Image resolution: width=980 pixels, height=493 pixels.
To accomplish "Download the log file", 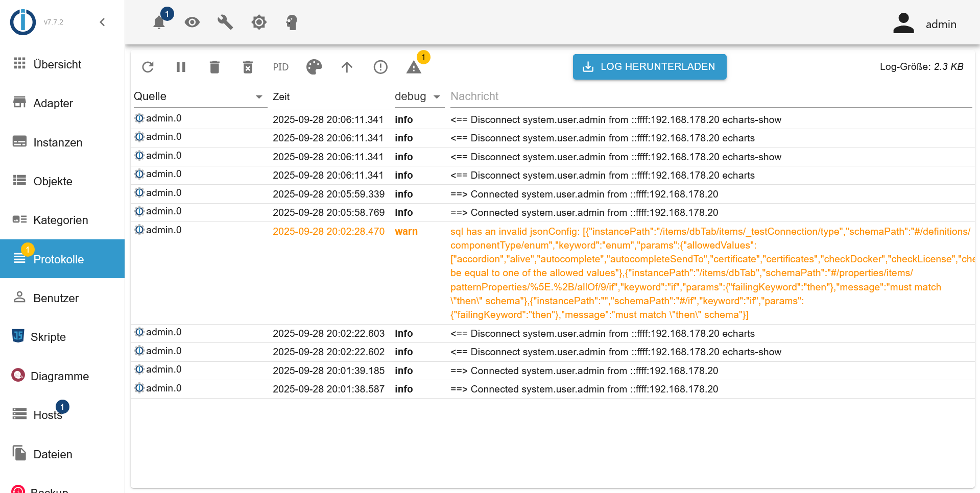I will tap(649, 67).
